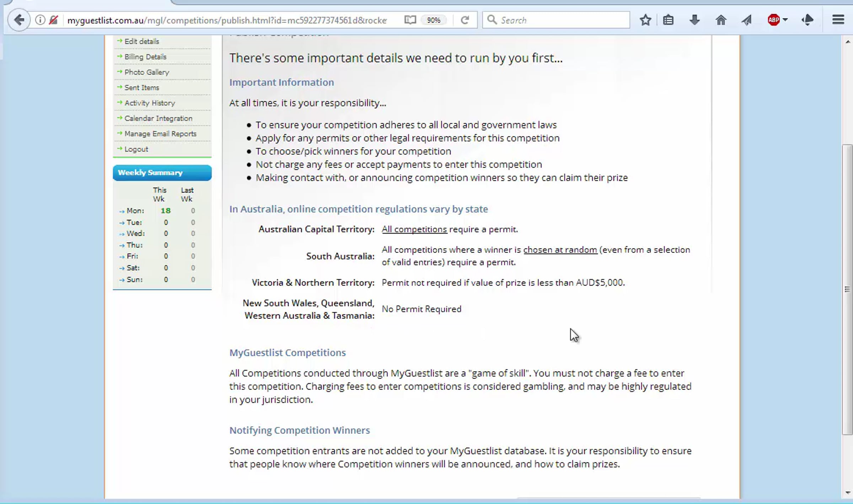The image size is (853, 504).
Task: Log out via sidebar Logout link
Action: pyautogui.click(x=136, y=149)
